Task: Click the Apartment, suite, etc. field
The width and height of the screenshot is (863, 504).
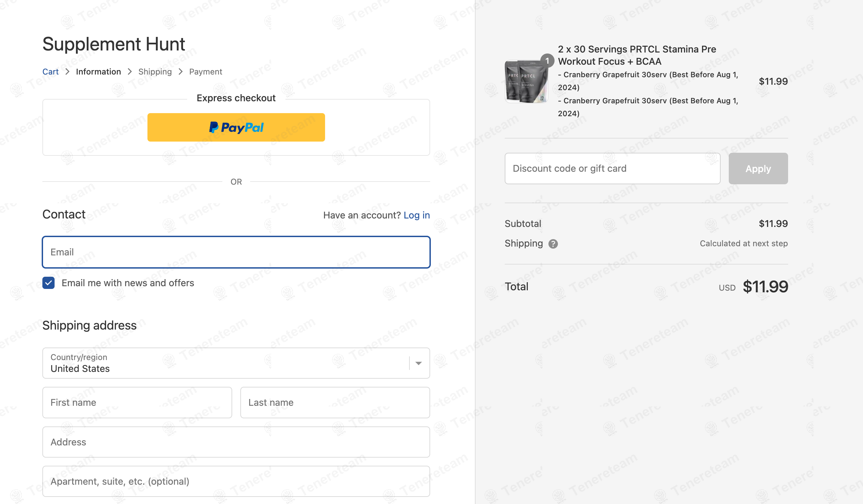Action: [236, 481]
